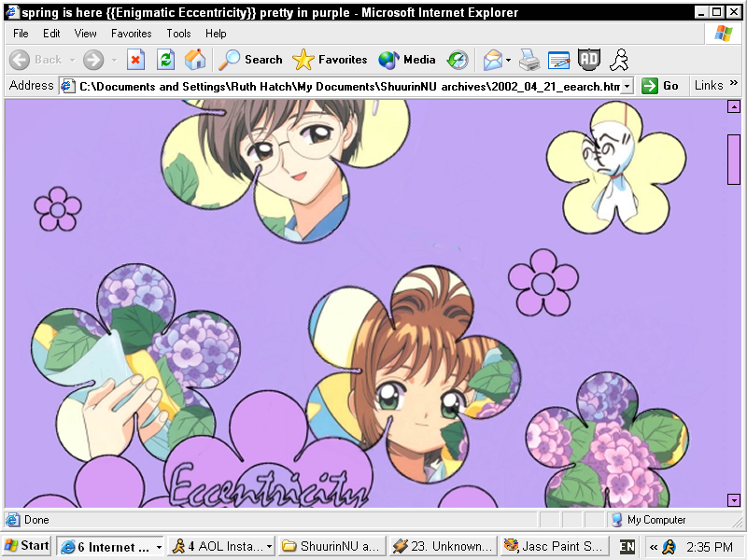Click the Windows flag logo throbber

click(724, 34)
